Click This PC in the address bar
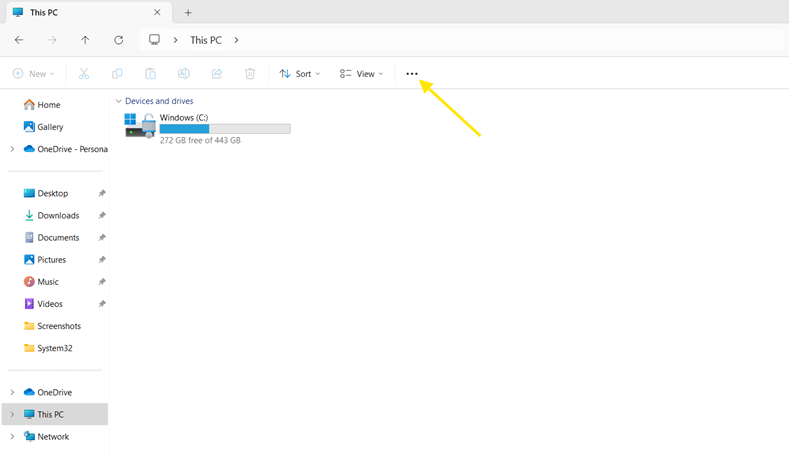The width and height of the screenshot is (789, 458). 206,40
